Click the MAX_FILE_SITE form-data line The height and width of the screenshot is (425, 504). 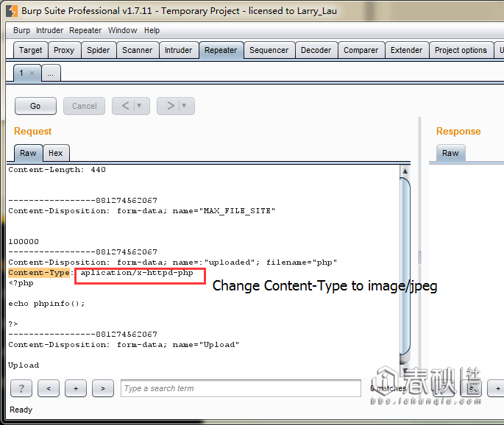[x=142, y=211]
